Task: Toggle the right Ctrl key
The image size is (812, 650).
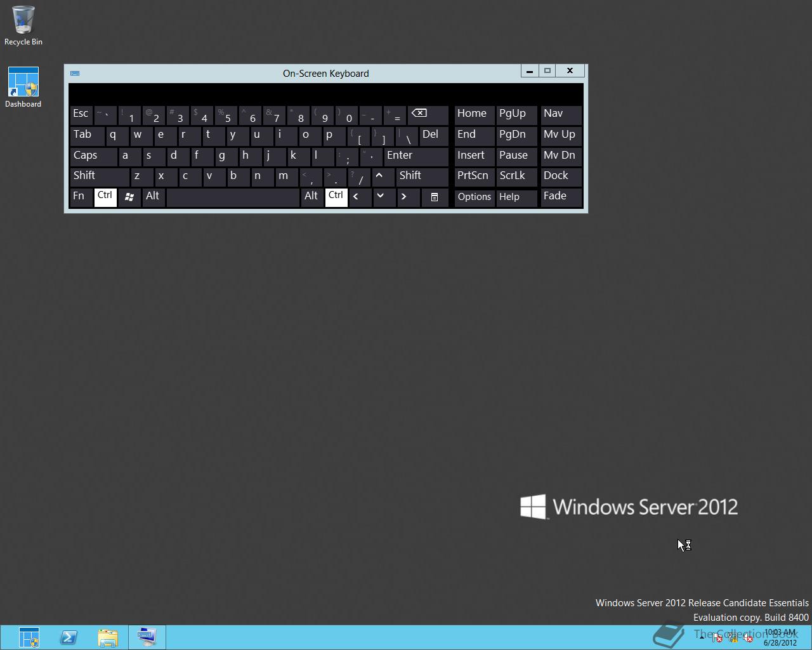Action: (x=336, y=197)
